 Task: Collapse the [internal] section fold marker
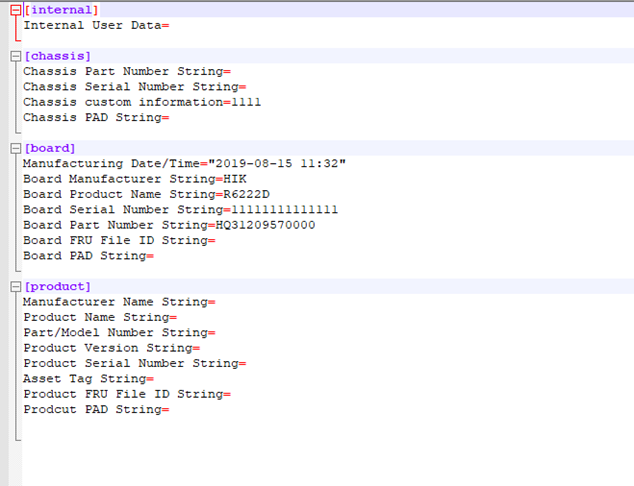click(x=15, y=10)
